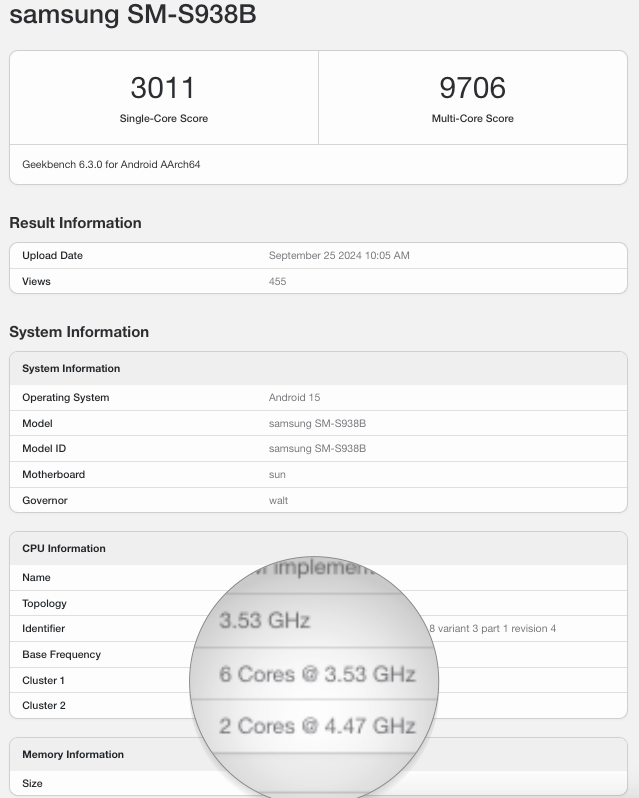
Task: Click the CPU 'Name' row label
Action: pyautogui.click(x=36, y=578)
